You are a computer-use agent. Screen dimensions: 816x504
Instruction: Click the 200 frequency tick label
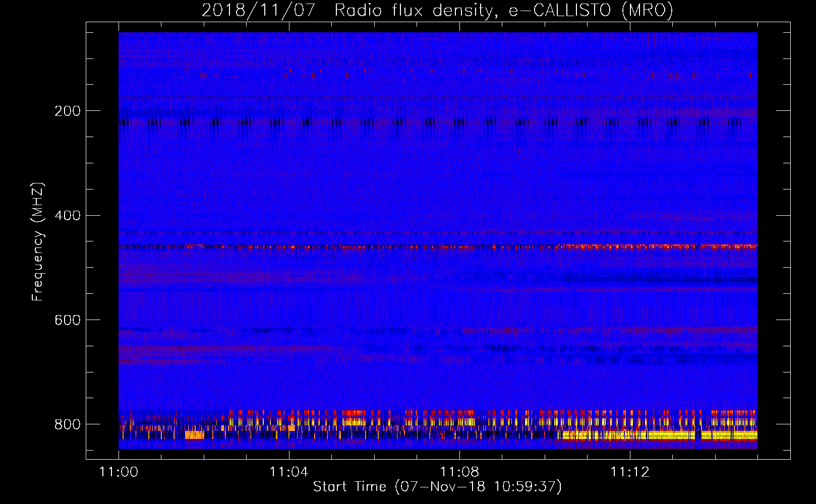pyautogui.click(x=68, y=111)
